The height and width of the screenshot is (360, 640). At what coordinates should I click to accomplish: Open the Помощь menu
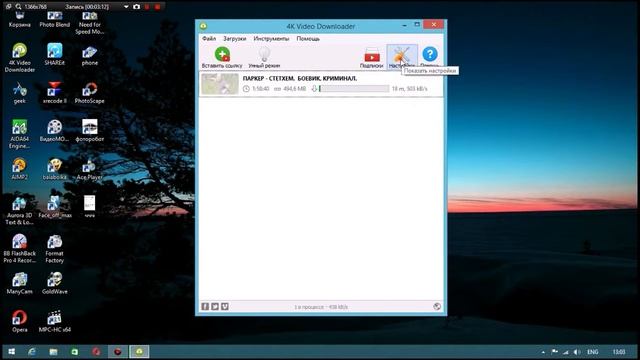pyautogui.click(x=308, y=38)
